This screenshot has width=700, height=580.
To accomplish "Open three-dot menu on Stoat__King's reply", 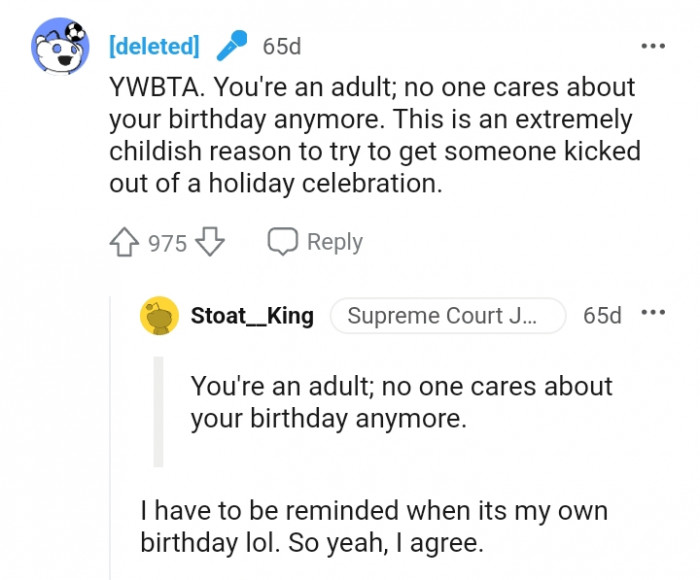I will 652,314.
